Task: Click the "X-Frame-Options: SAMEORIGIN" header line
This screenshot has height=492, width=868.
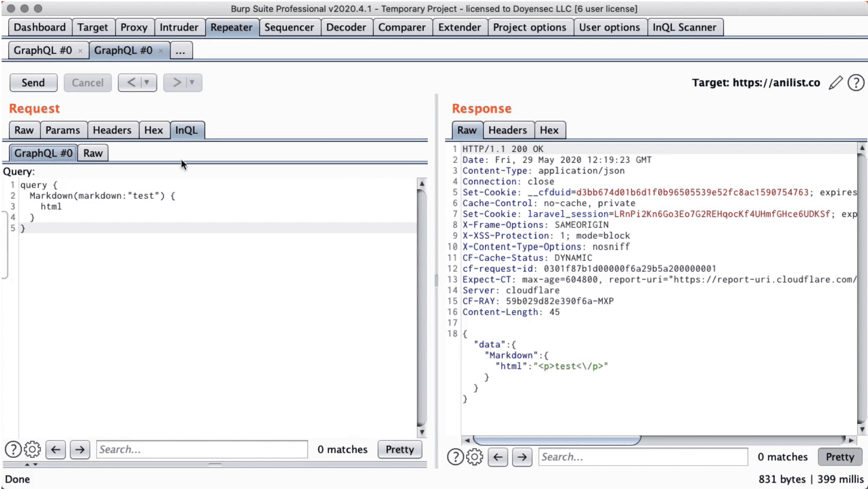Action: click(x=535, y=225)
